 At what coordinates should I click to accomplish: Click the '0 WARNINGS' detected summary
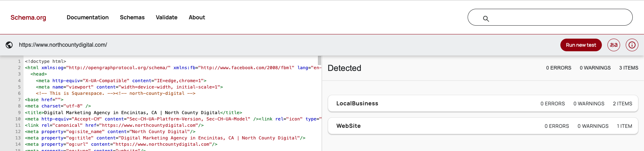coord(595,68)
